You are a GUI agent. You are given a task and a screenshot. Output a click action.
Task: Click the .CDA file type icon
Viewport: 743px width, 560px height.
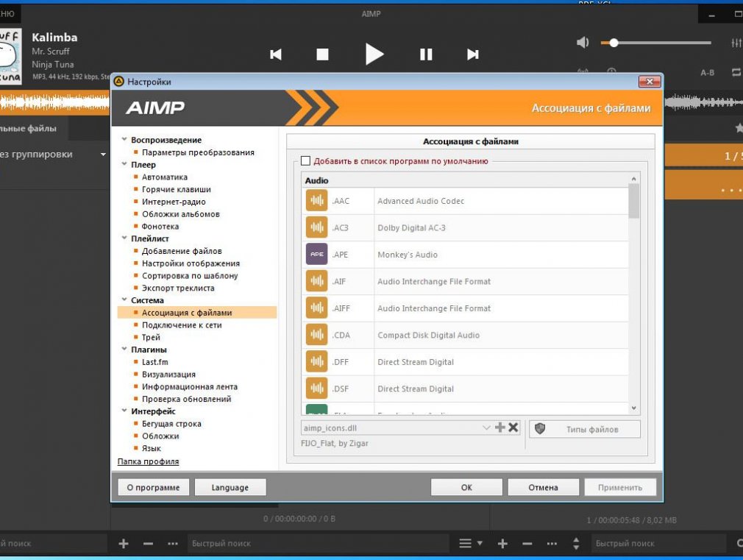[x=316, y=335]
